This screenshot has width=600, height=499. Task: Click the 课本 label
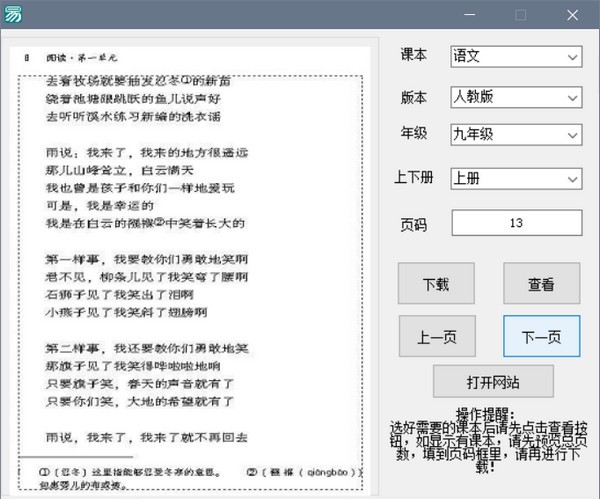click(413, 57)
